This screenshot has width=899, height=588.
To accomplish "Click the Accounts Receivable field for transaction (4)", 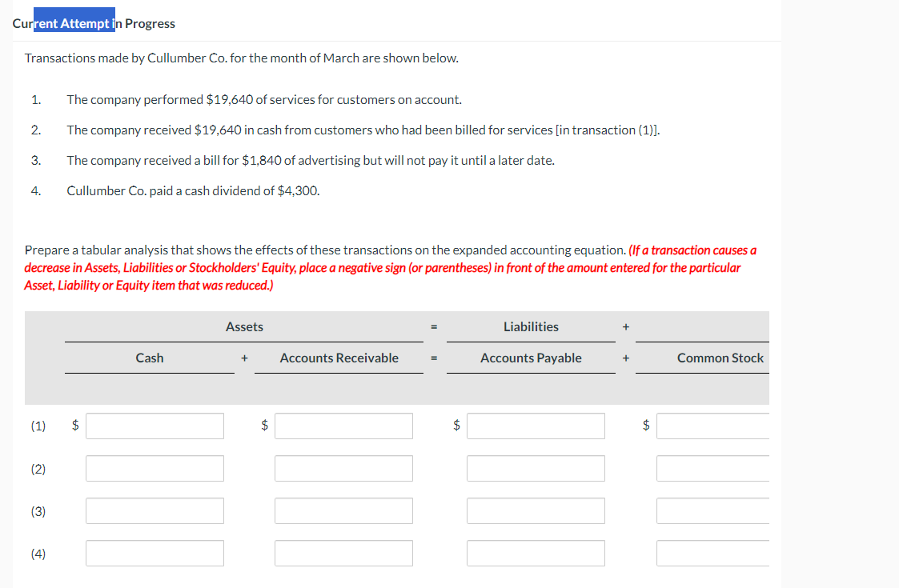I will tap(343, 553).
